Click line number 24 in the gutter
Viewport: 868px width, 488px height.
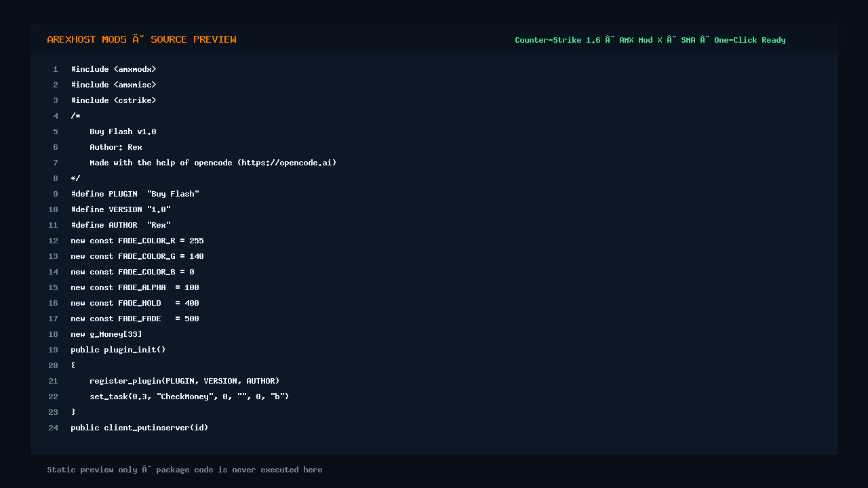tap(54, 428)
